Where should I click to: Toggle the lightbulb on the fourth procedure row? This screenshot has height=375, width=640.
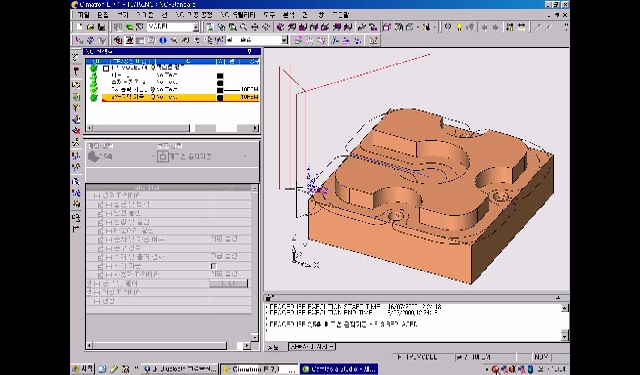point(153,90)
